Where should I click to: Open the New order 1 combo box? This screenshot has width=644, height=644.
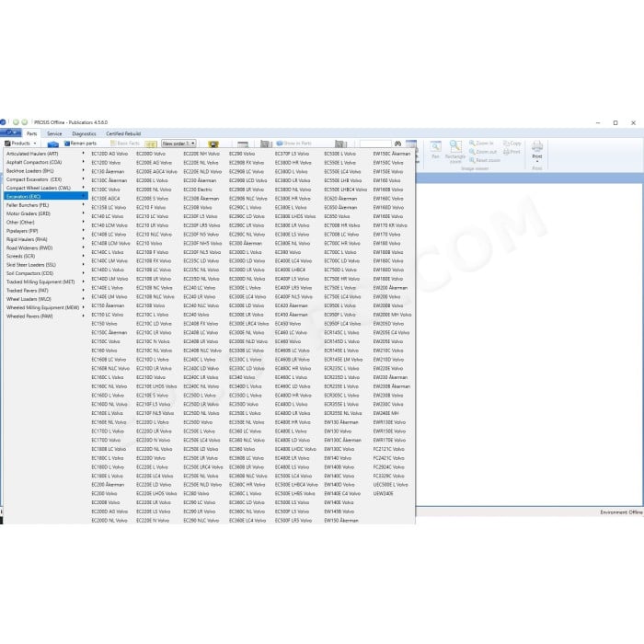point(178,144)
